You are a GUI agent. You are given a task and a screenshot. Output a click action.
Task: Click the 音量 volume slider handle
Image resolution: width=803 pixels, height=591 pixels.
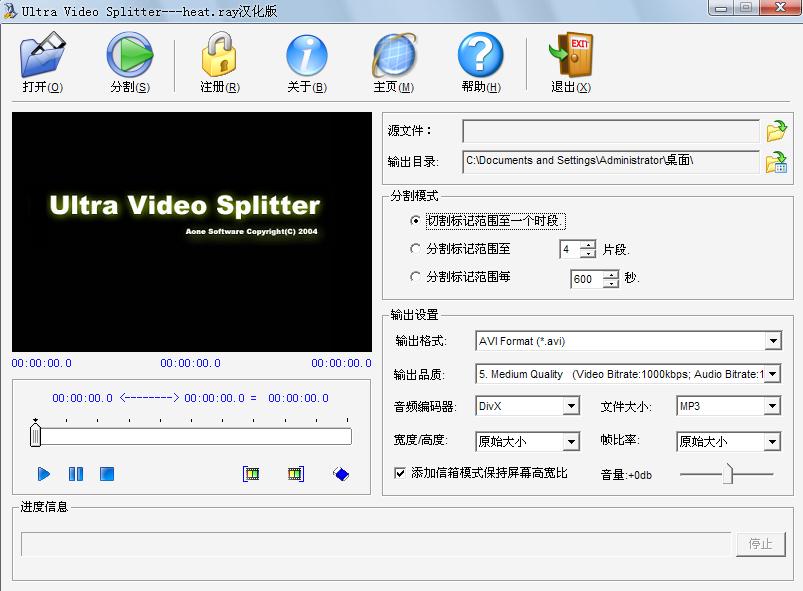point(728,474)
